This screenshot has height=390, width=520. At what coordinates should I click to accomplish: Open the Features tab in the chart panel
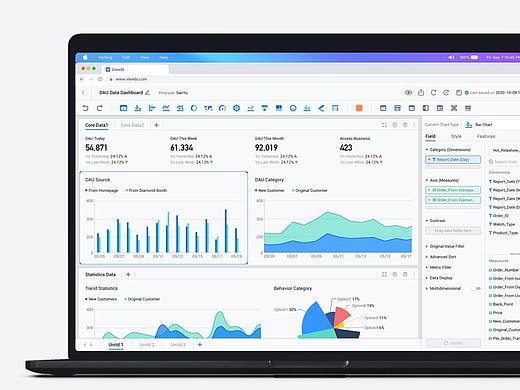(x=486, y=136)
